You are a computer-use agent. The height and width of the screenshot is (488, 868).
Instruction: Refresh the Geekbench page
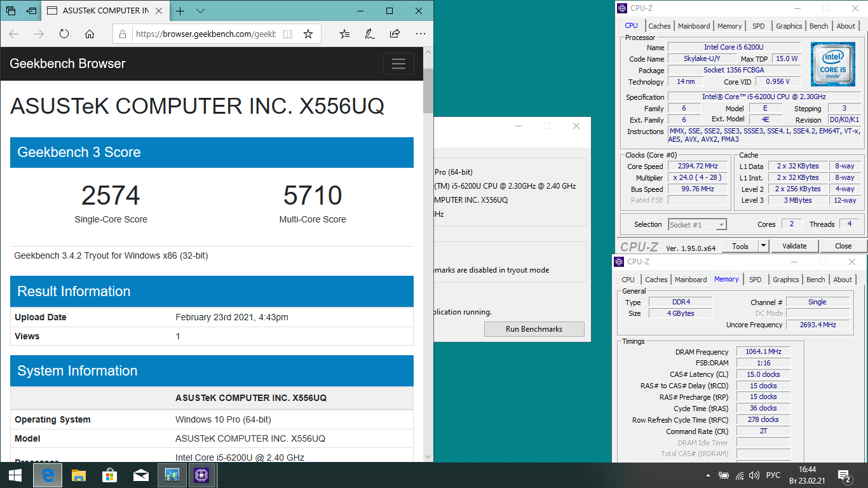click(64, 34)
